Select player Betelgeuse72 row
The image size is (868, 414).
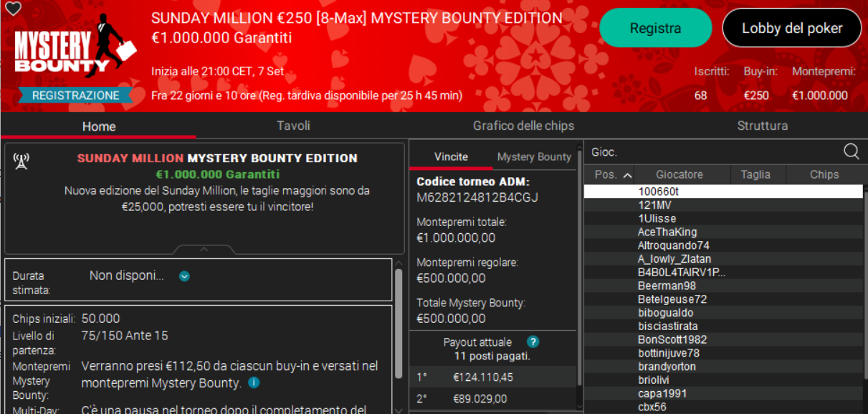723,299
